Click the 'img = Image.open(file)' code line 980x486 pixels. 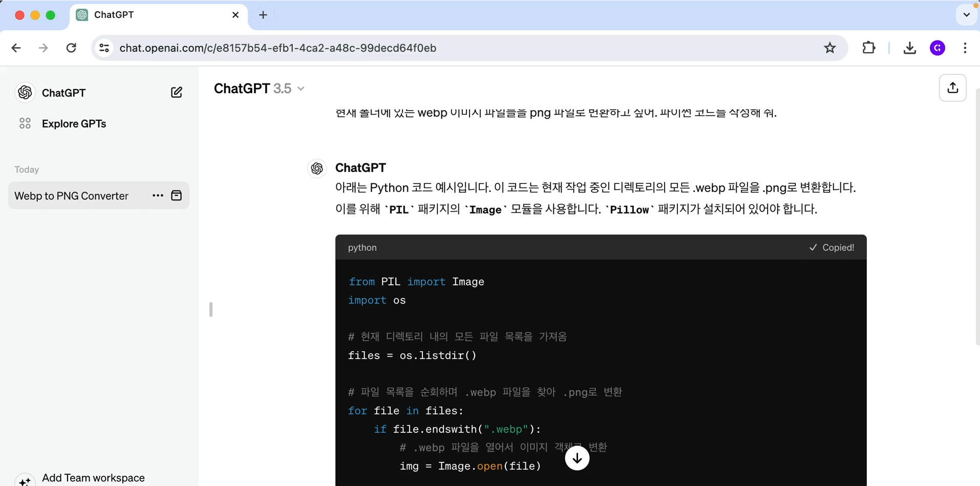click(x=471, y=466)
